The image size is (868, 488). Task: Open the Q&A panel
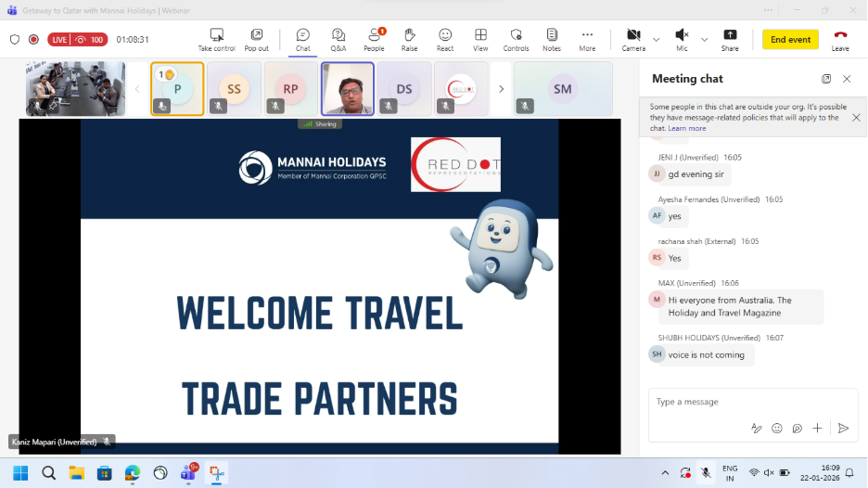338,39
